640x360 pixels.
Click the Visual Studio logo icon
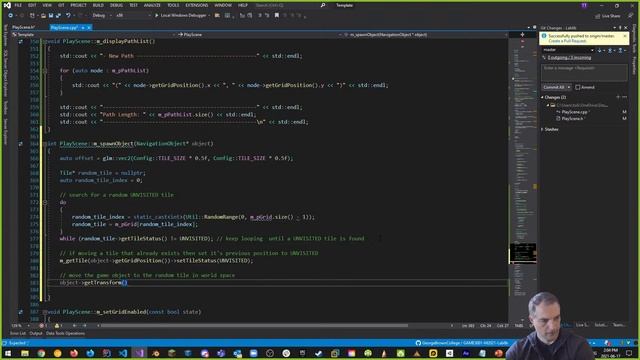click(x=7, y=5)
